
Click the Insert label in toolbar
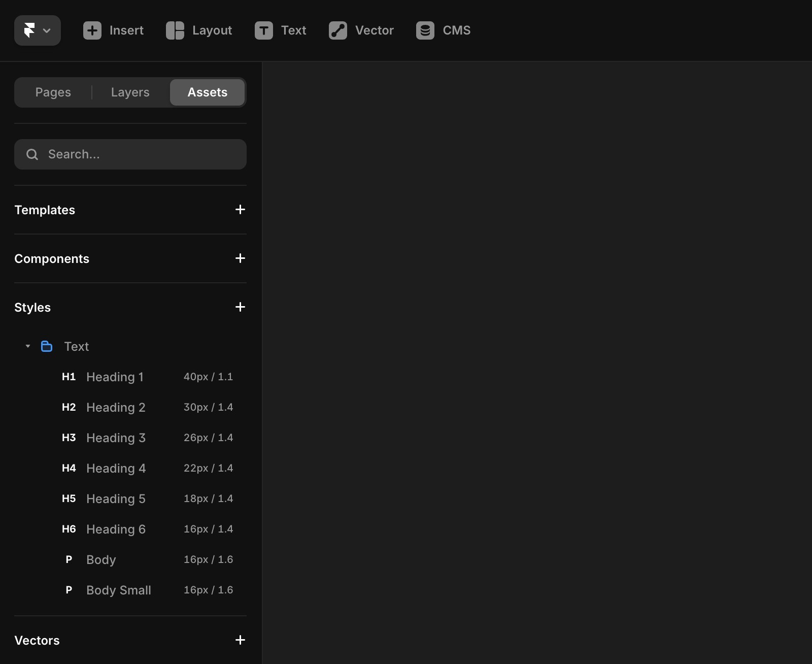pyautogui.click(x=126, y=30)
